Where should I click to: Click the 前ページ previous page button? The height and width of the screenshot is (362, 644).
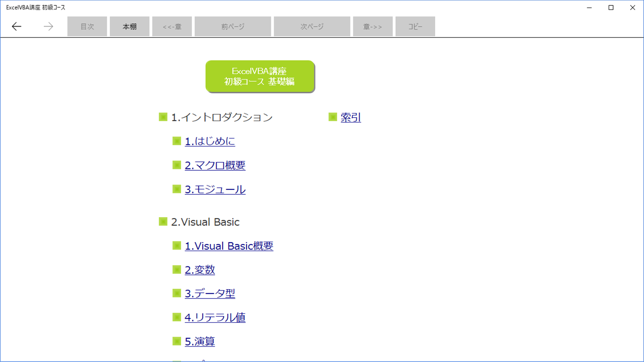coord(233,27)
